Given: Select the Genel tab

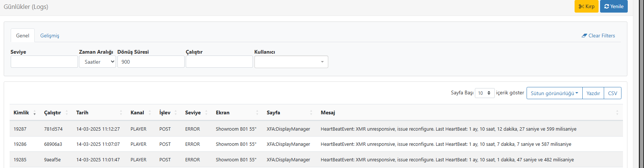Looking at the screenshot, I should pos(23,36).
